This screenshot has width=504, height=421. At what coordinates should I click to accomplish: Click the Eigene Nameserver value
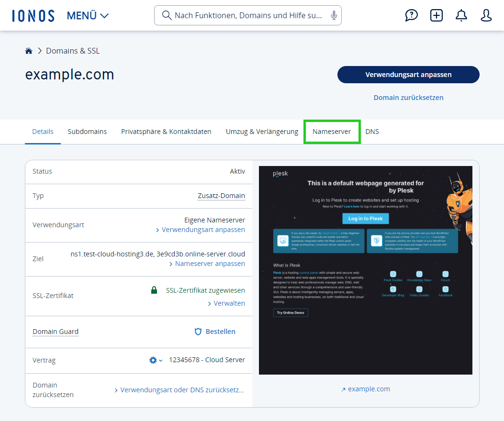pyautogui.click(x=215, y=220)
